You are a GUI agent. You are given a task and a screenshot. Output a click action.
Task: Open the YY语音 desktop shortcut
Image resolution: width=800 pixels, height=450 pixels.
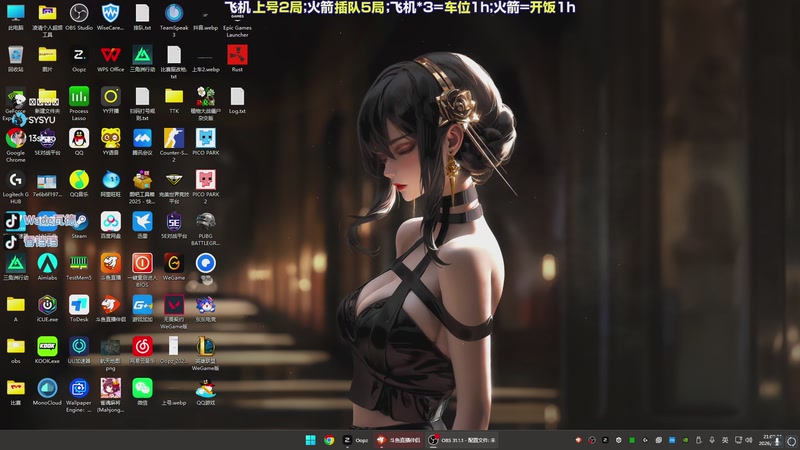coord(110,141)
